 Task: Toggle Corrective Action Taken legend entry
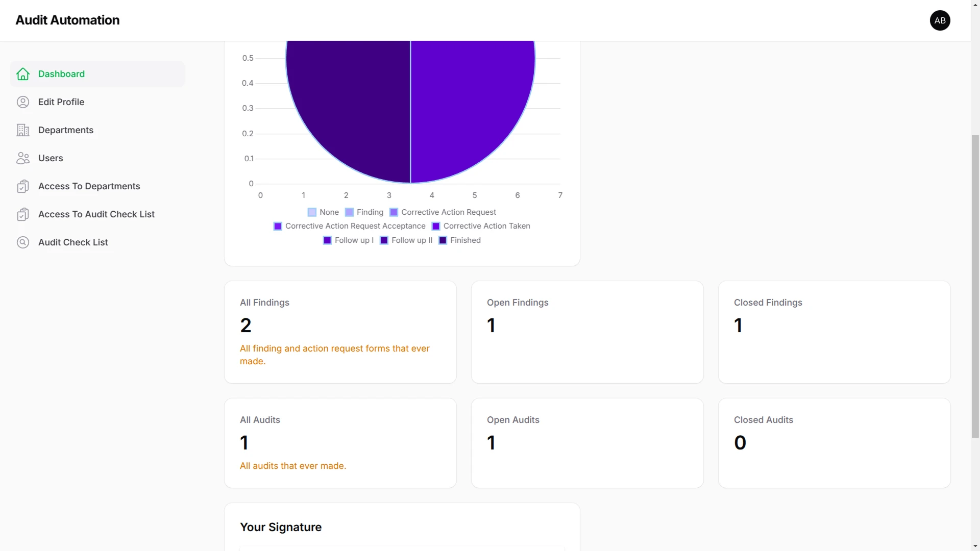pyautogui.click(x=481, y=226)
